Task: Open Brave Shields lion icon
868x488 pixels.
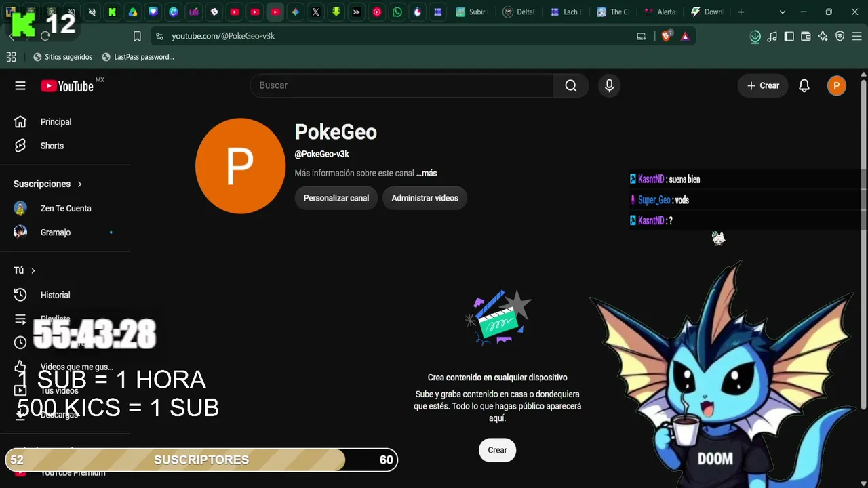Action: pyautogui.click(x=667, y=36)
